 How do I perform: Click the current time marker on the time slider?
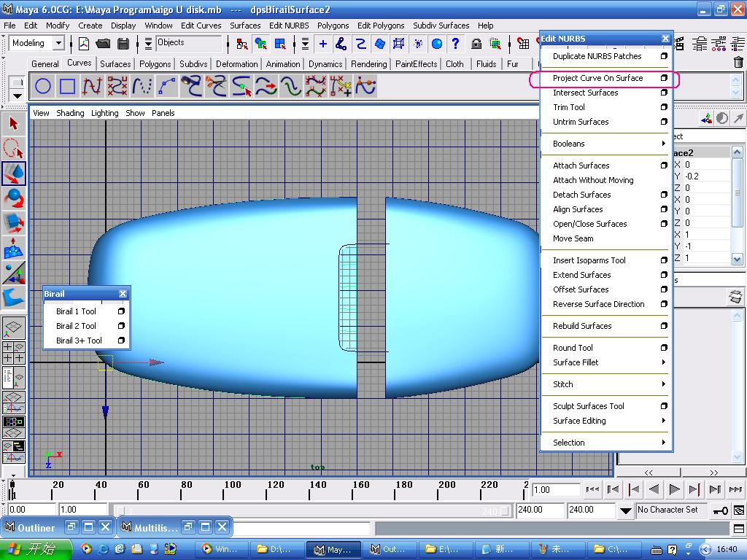(12, 489)
